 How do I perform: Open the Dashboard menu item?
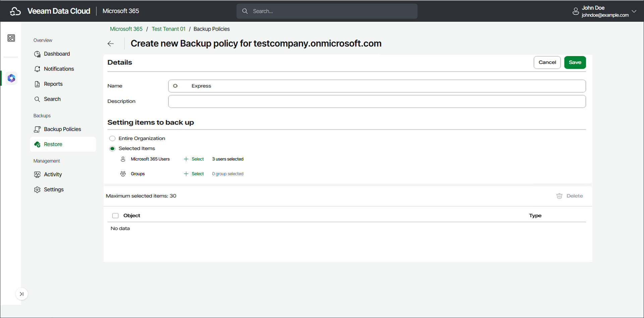(x=57, y=54)
